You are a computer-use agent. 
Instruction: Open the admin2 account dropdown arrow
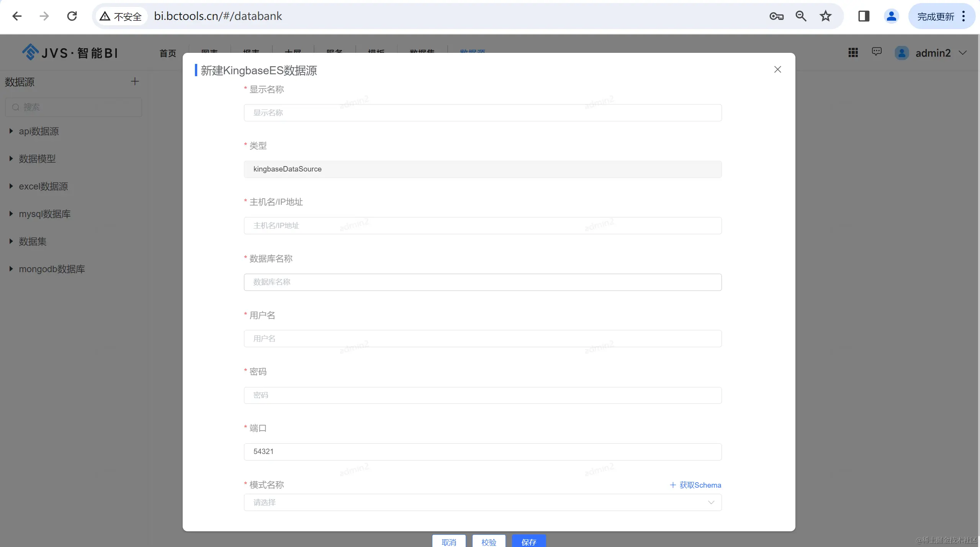tap(963, 53)
